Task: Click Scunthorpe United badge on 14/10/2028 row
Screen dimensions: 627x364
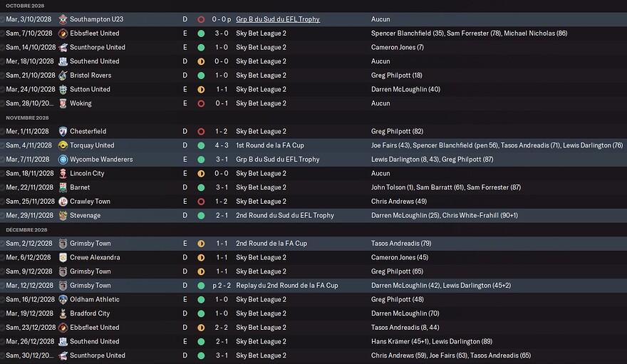Action: click(63, 47)
